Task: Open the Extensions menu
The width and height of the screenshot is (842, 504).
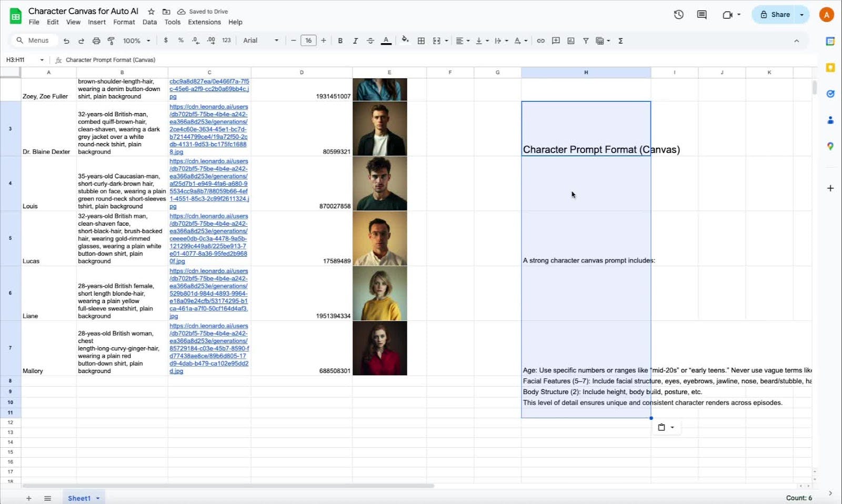Action: point(204,22)
